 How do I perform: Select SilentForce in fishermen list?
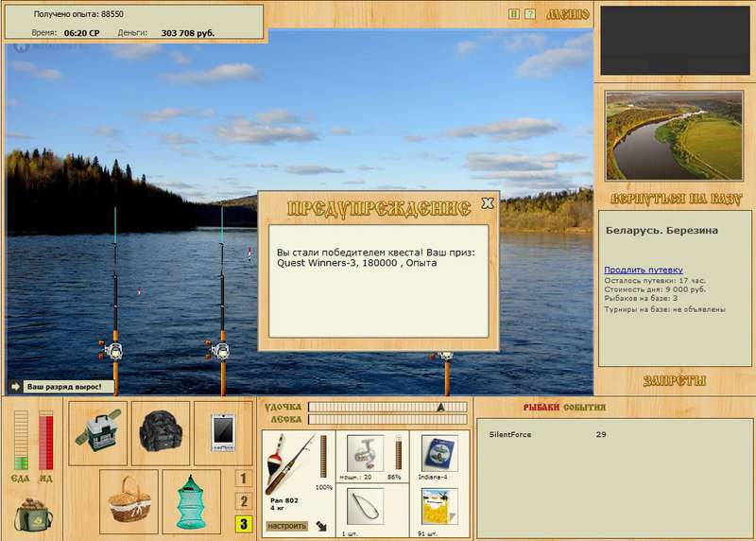click(x=509, y=434)
